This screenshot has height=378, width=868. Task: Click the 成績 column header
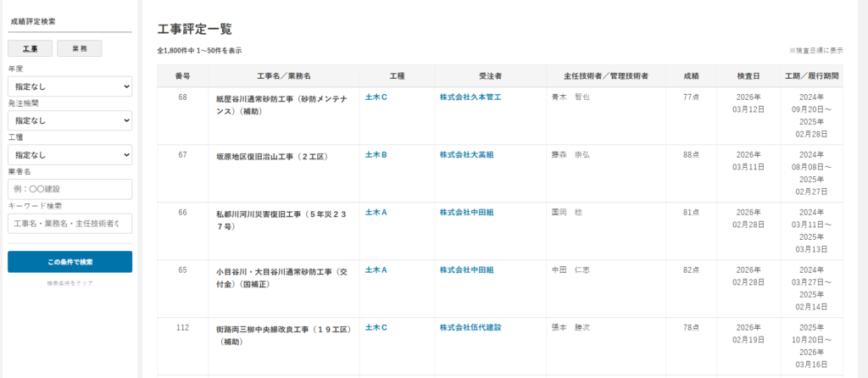point(692,76)
